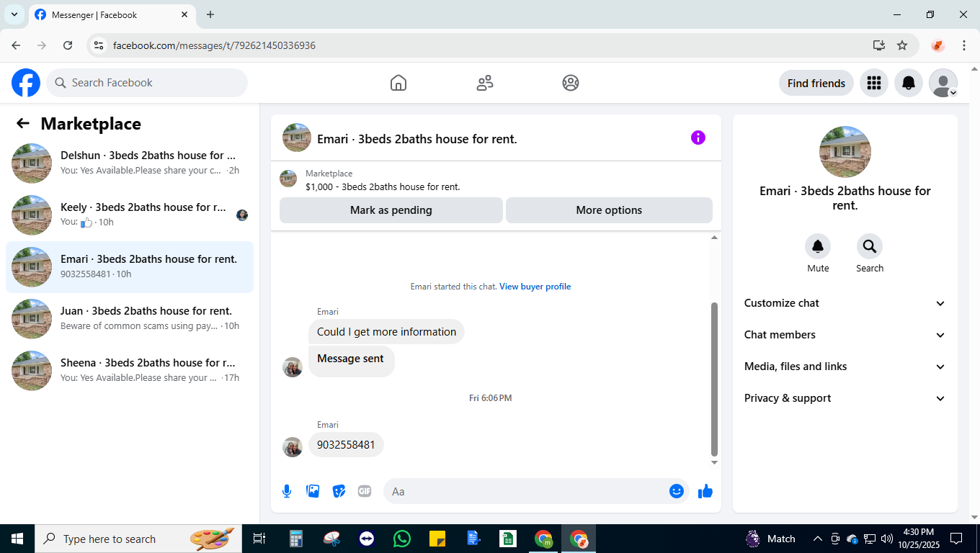Click the large listing thumbnail in right panel

coord(845,152)
